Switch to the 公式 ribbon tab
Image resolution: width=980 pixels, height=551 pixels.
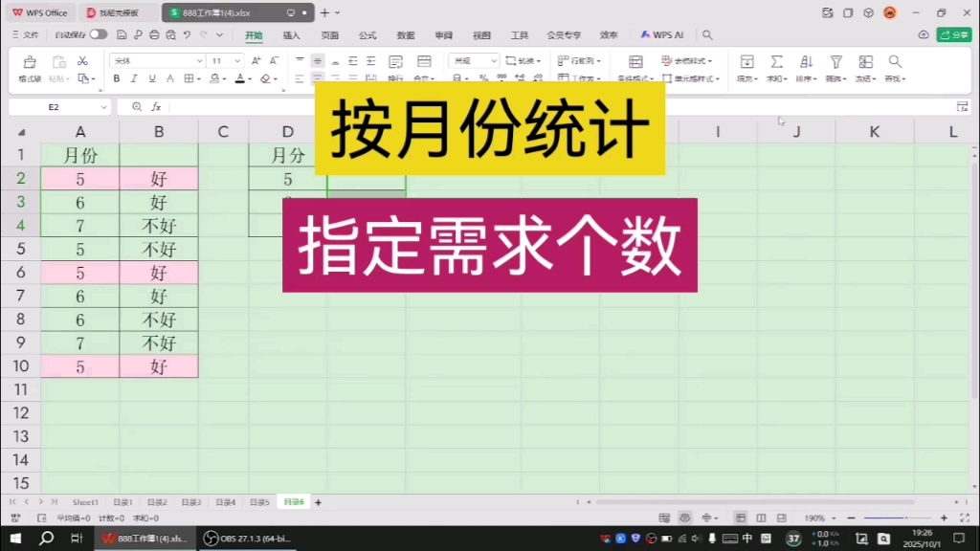[x=367, y=34]
